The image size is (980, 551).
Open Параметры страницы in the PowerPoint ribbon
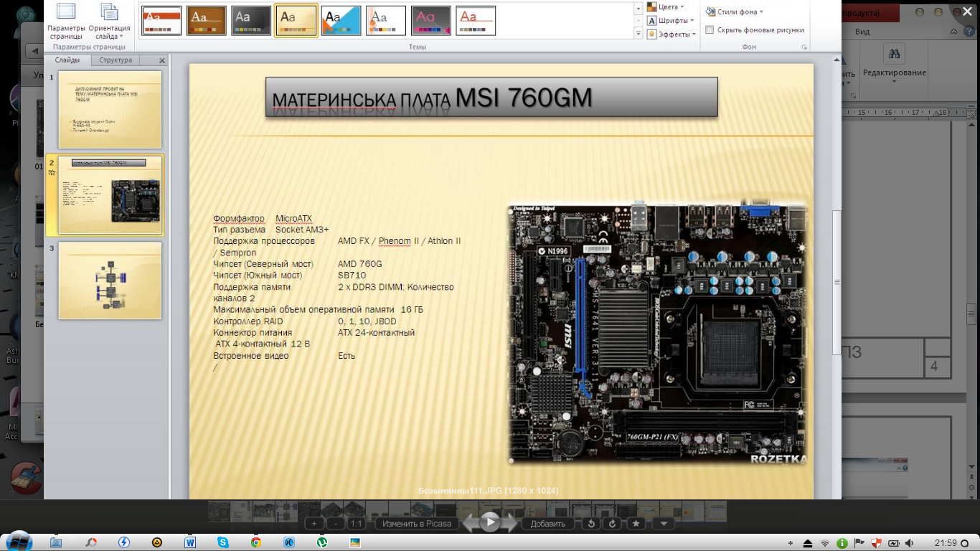(x=67, y=22)
